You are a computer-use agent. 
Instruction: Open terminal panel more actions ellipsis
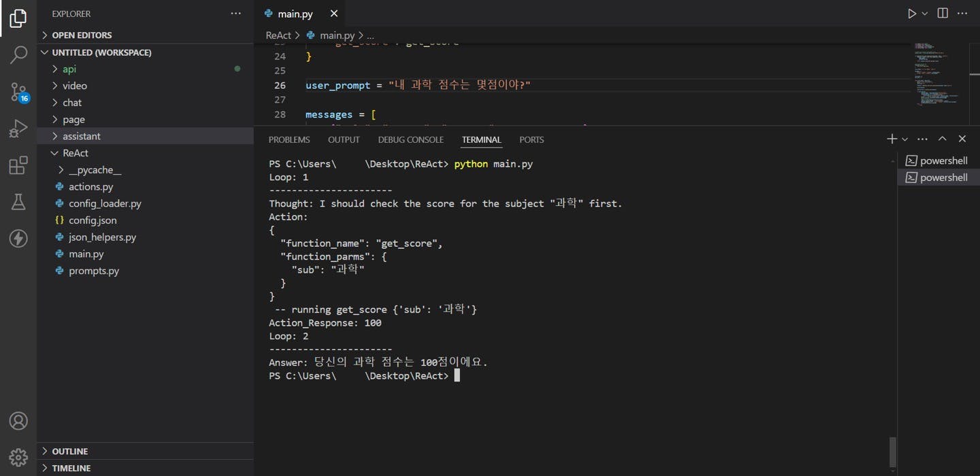point(922,139)
